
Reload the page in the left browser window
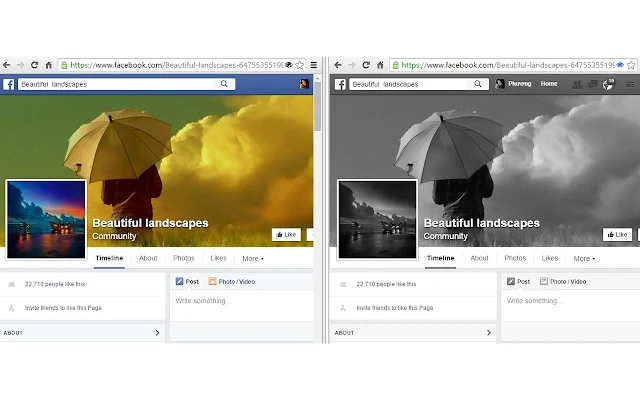35,65
